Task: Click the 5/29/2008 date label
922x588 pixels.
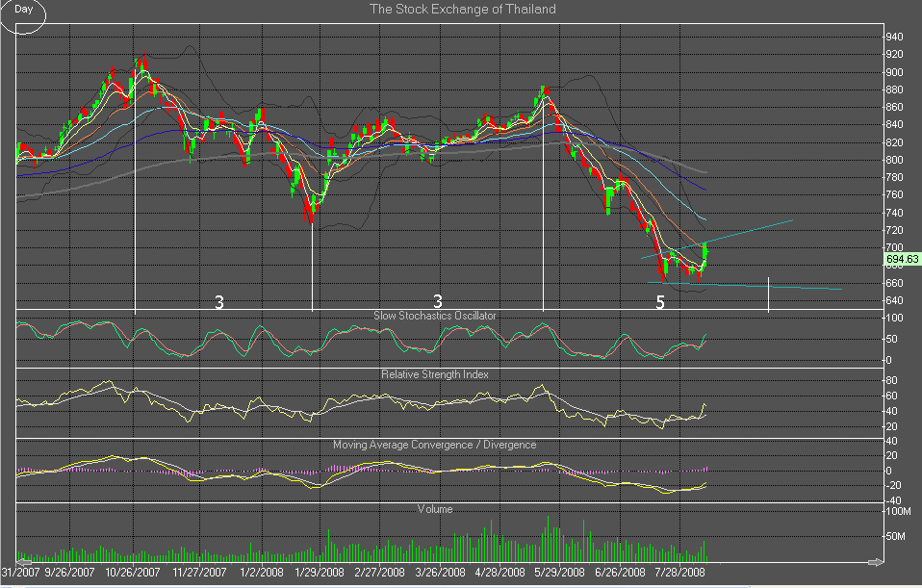Action: pyautogui.click(x=560, y=573)
